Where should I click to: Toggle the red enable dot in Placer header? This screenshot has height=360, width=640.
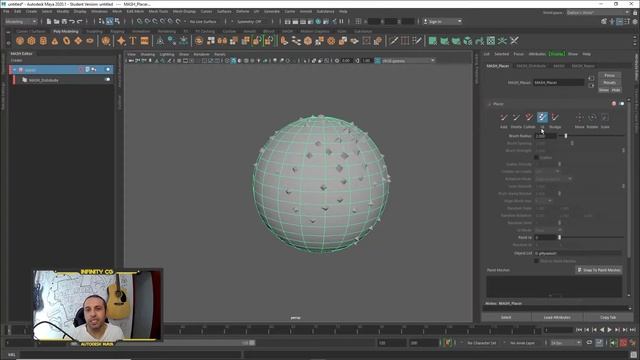coord(614,104)
